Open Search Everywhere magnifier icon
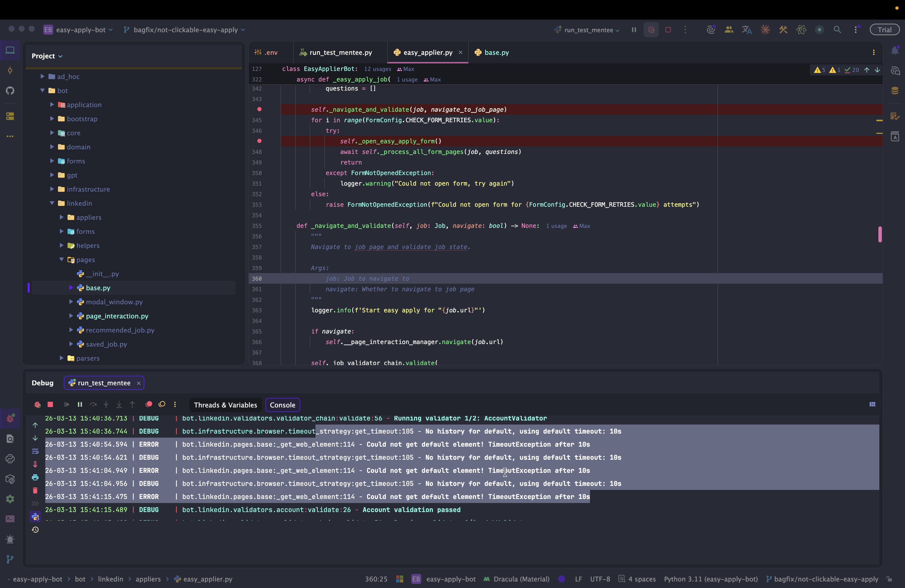 click(837, 30)
